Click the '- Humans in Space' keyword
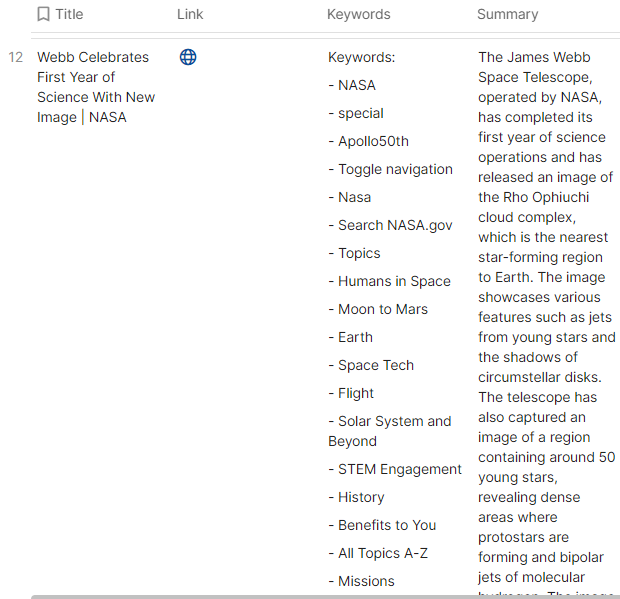Viewport: 620px width, 599px height. tap(389, 281)
